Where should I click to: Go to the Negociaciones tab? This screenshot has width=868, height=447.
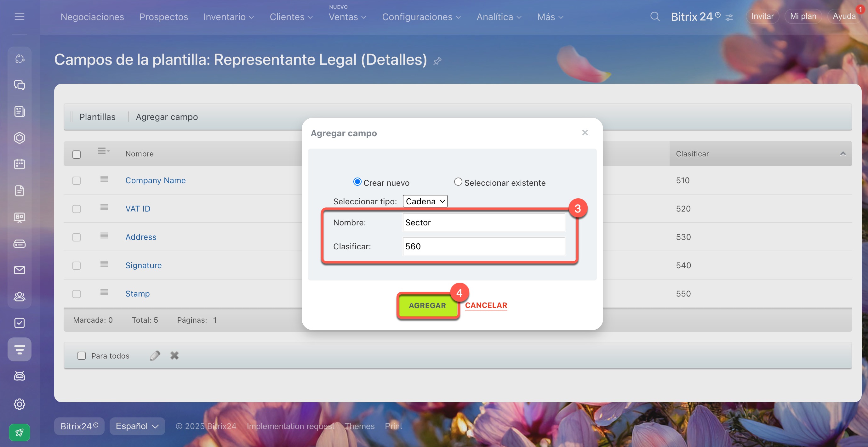click(92, 17)
